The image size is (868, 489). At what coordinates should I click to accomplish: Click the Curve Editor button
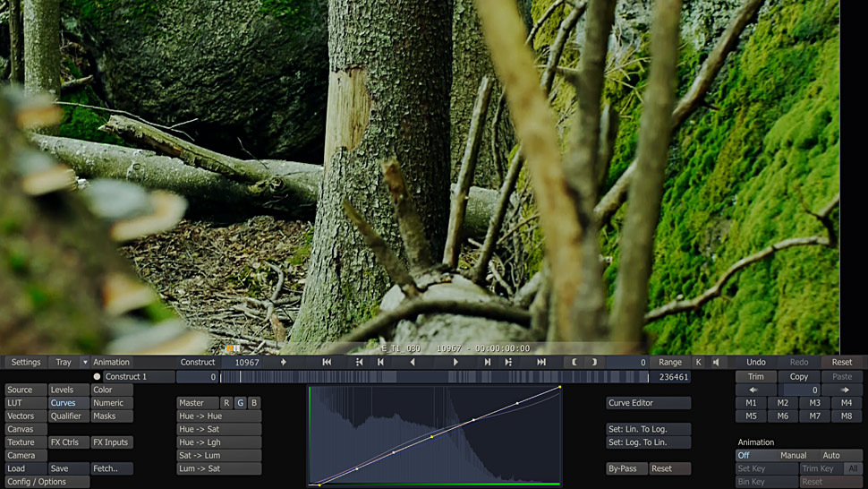[x=648, y=403]
